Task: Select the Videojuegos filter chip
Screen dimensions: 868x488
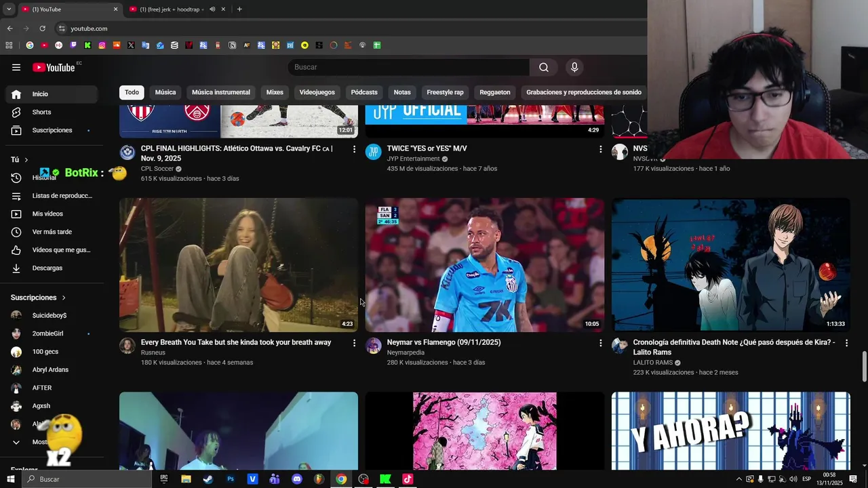Action: tap(317, 92)
